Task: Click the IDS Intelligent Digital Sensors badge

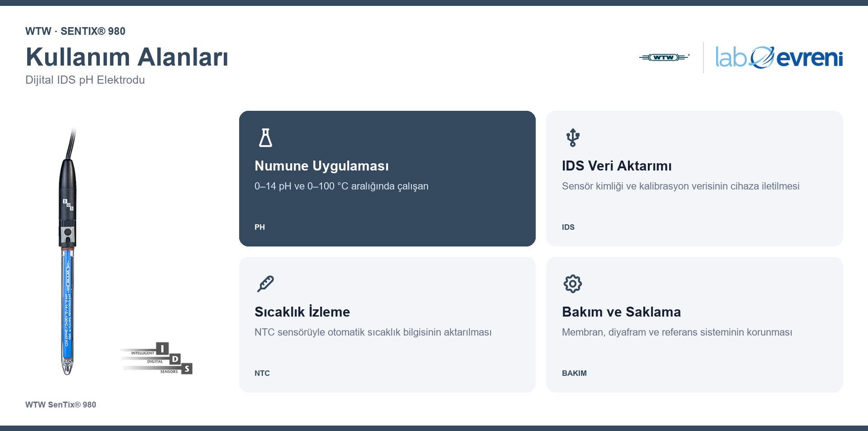Action: 157,358
